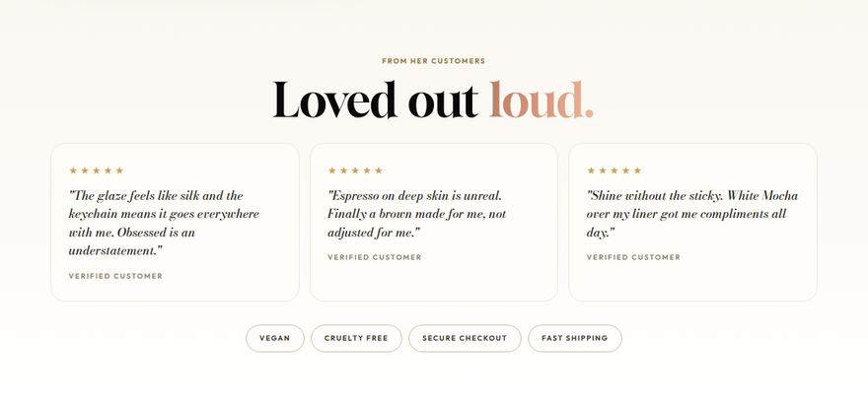Screen dimensions: 868x407
Task: Click the CRUELTY FREE badge
Action: 356,338
